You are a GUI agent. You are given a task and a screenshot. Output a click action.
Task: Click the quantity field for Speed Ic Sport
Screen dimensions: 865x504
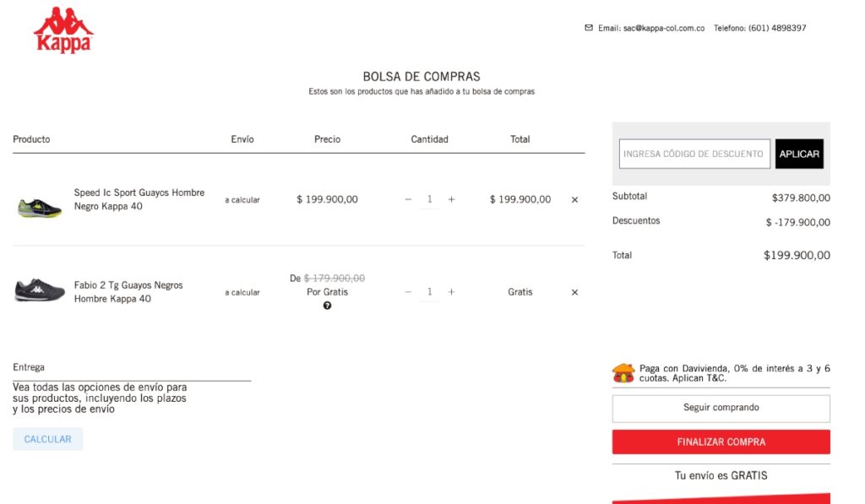[430, 199]
